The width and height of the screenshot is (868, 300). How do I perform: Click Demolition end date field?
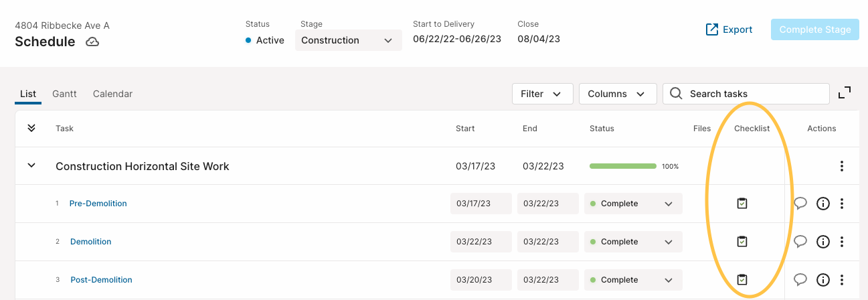[x=548, y=242]
